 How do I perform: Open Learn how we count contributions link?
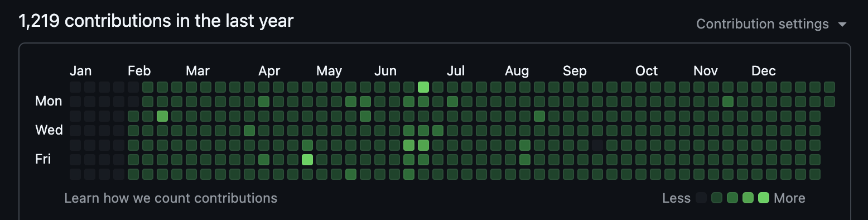(x=171, y=198)
